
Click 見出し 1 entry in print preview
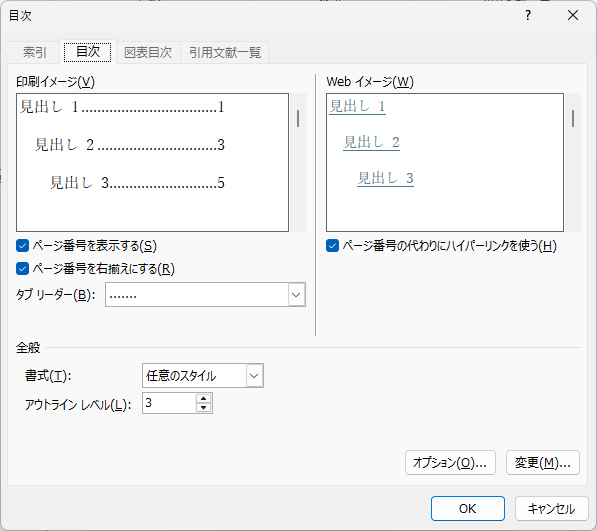coord(122,107)
